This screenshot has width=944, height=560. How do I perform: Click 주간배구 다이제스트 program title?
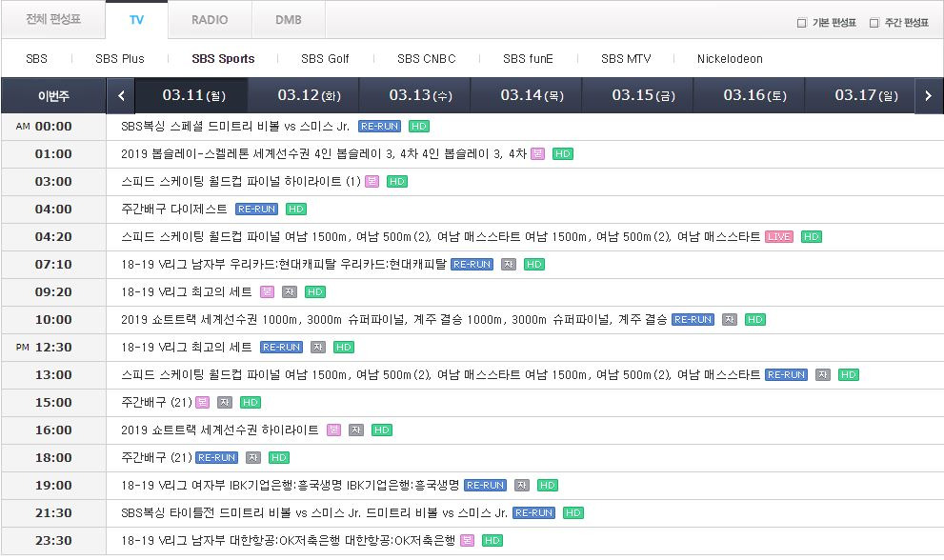[x=174, y=210]
